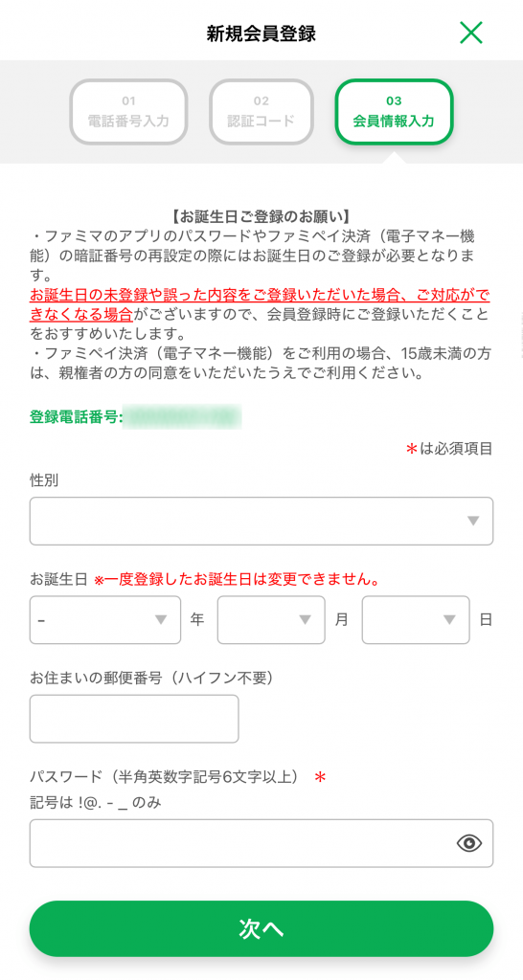Select the 01 電話番号入力 step tab
The height and width of the screenshot is (980, 523).
click(x=128, y=112)
